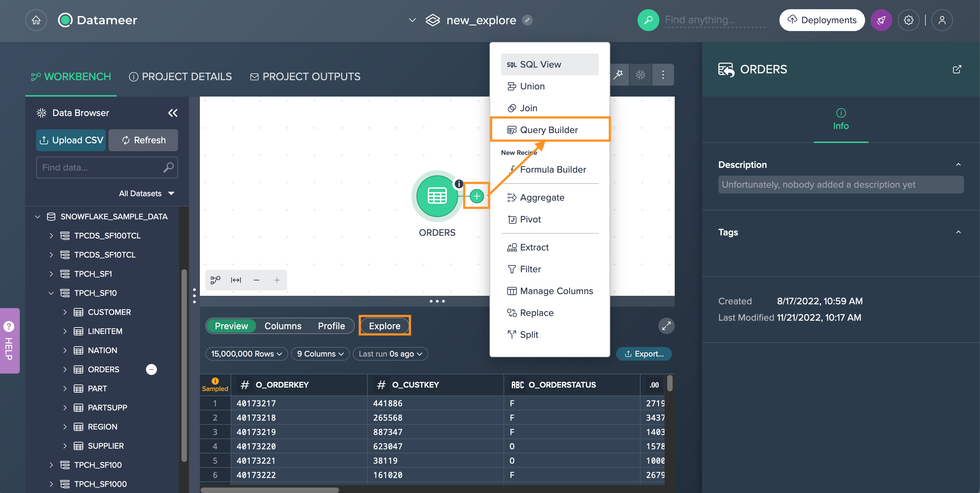Remove ORDERS from project via minus icon
Viewport: 980px width, 493px height.
(x=151, y=369)
